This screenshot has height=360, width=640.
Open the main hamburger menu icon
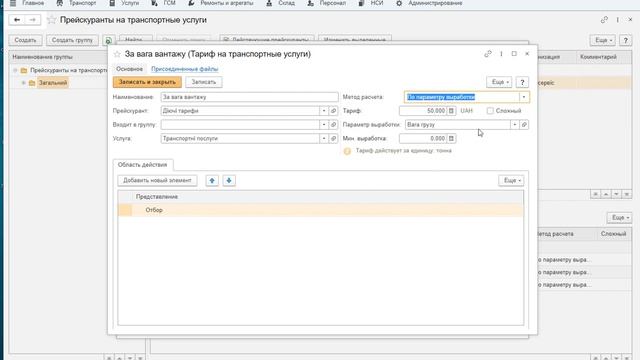click(13, 3)
